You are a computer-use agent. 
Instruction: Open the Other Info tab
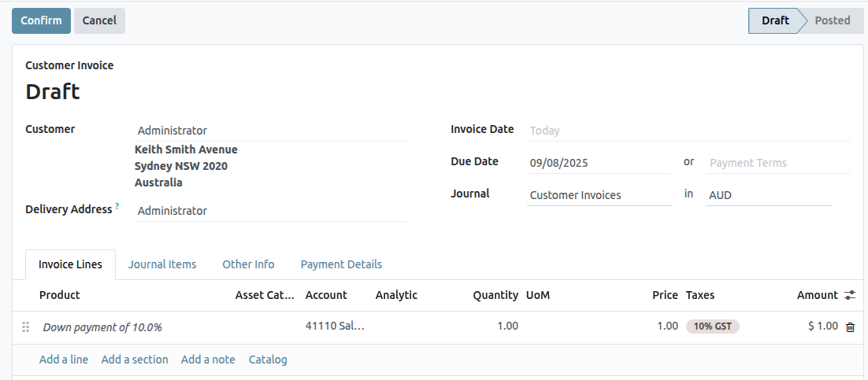coord(248,264)
